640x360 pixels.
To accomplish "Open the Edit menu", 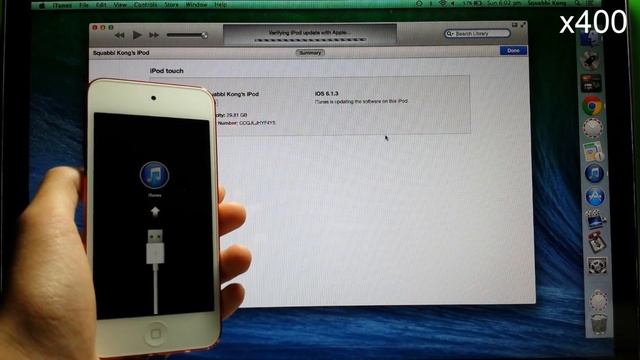I will pyautogui.click(x=101, y=5).
